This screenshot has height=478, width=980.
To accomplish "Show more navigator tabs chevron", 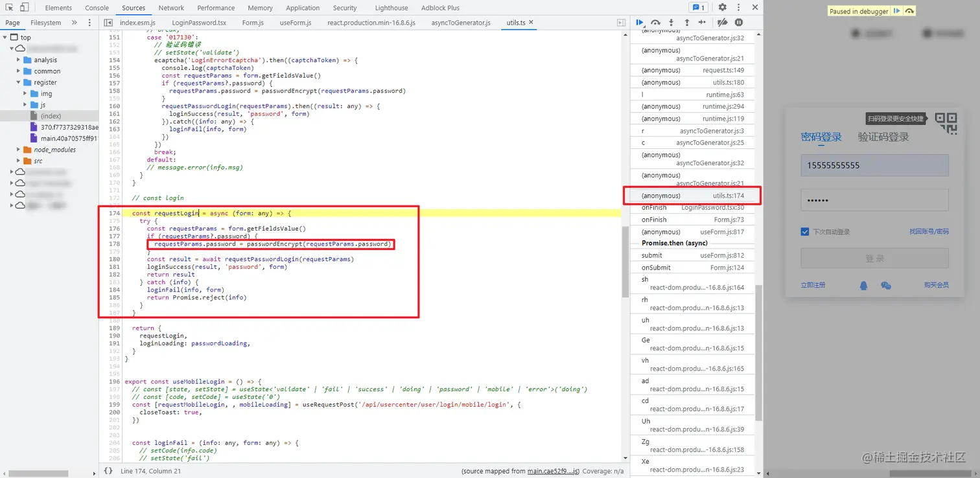I will [x=74, y=23].
